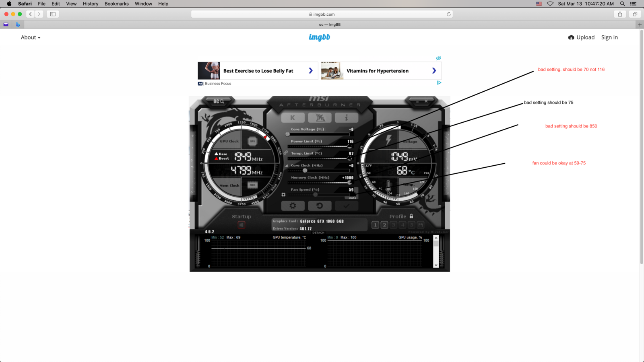Select Afterburner profile 2
This screenshot has width=644, height=362.
pos(384,225)
